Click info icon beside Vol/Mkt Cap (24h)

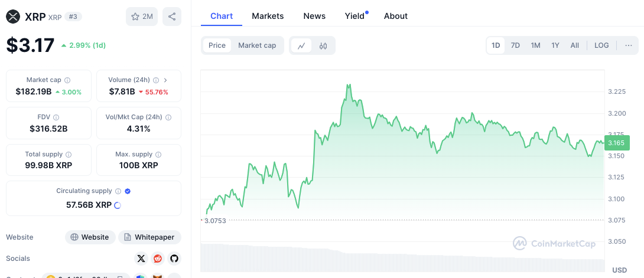[168, 117]
